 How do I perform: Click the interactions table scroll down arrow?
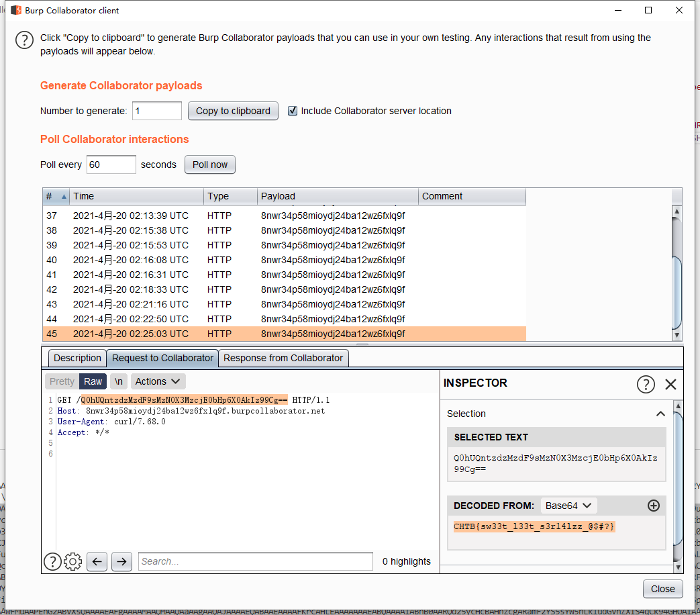click(x=677, y=335)
